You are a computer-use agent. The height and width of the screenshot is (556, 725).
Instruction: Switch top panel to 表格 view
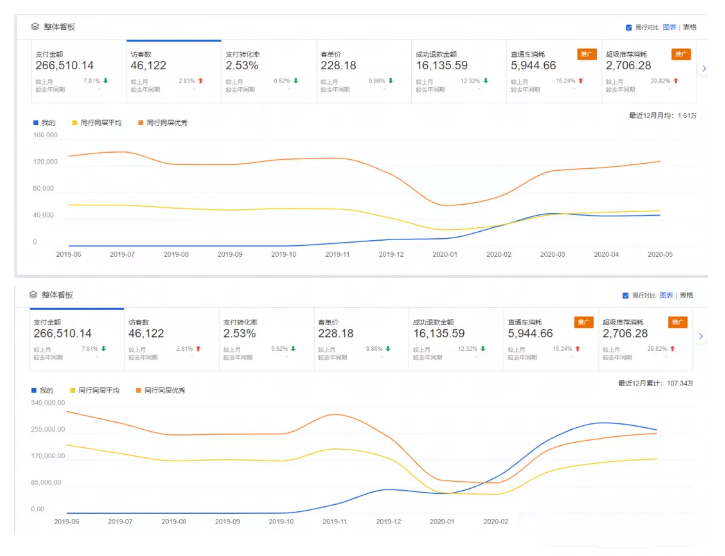click(689, 28)
